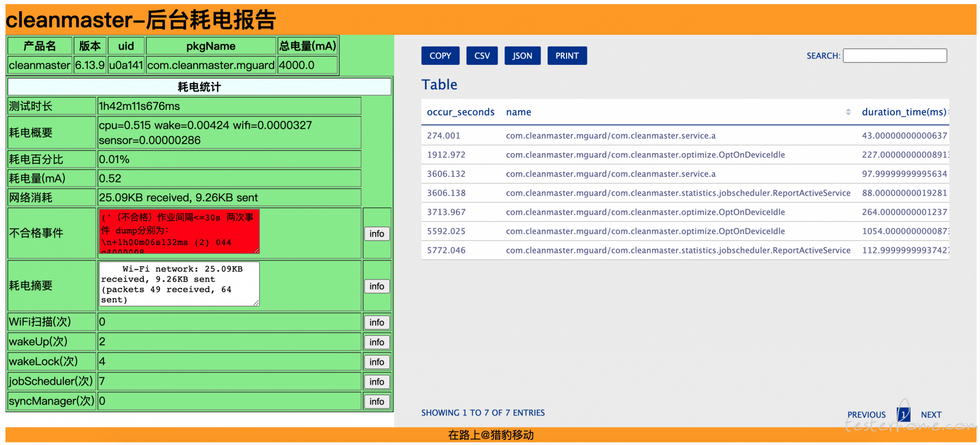
Task: Sort table by duration_time(ms) header
Action: pos(904,112)
